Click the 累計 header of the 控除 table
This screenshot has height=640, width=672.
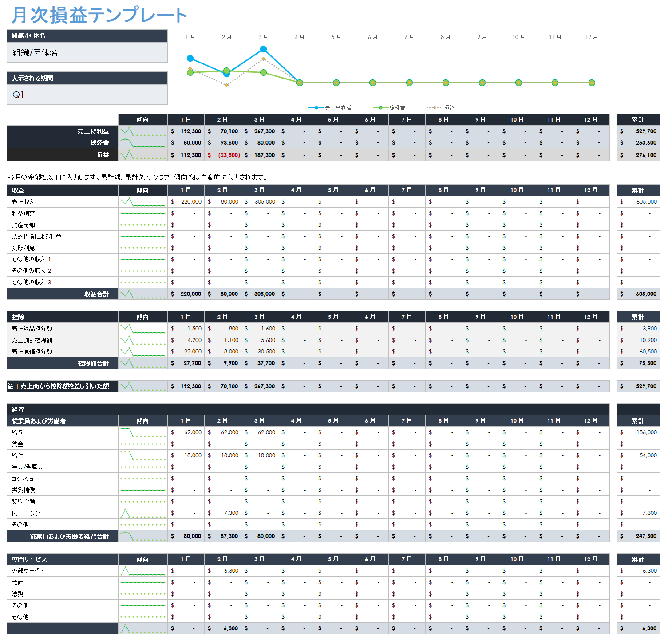pos(638,317)
